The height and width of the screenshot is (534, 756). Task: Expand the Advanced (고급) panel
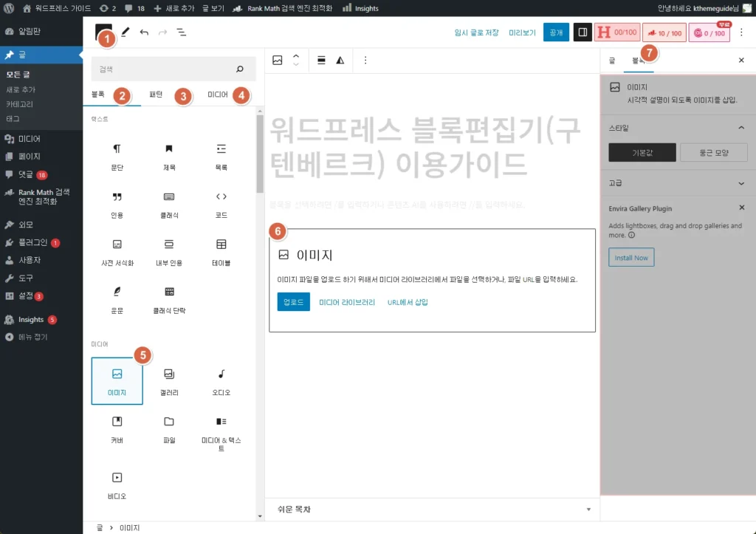click(x=678, y=183)
